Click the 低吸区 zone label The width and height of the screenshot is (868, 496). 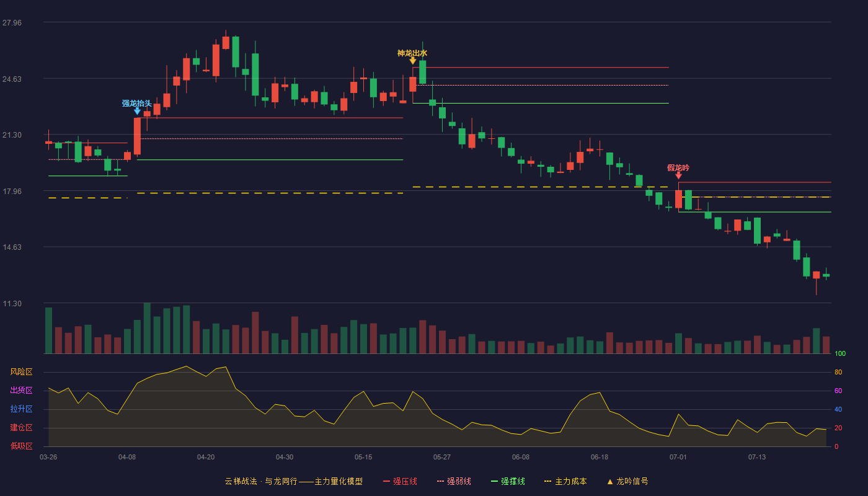[x=21, y=446]
